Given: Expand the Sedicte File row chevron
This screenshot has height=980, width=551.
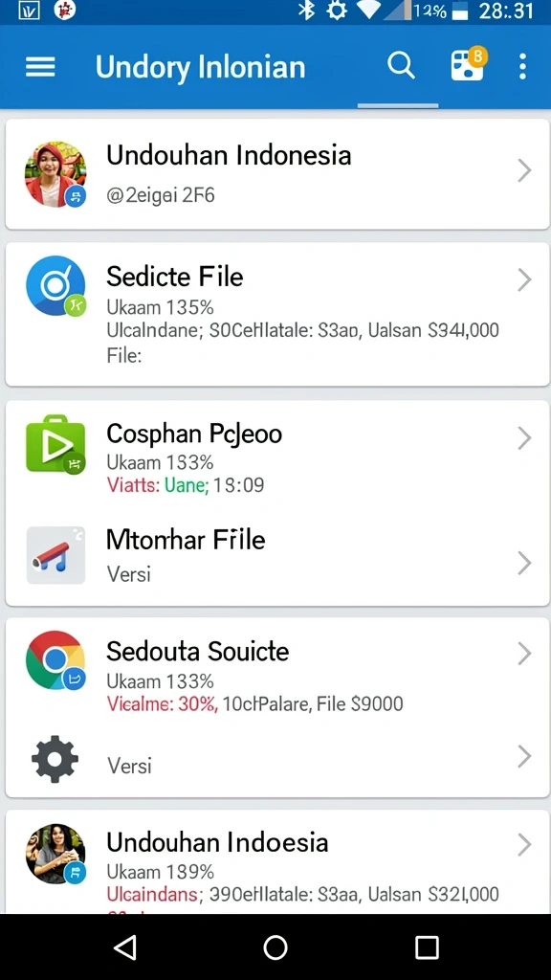Looking at the screenshot, I should [525, 280].
